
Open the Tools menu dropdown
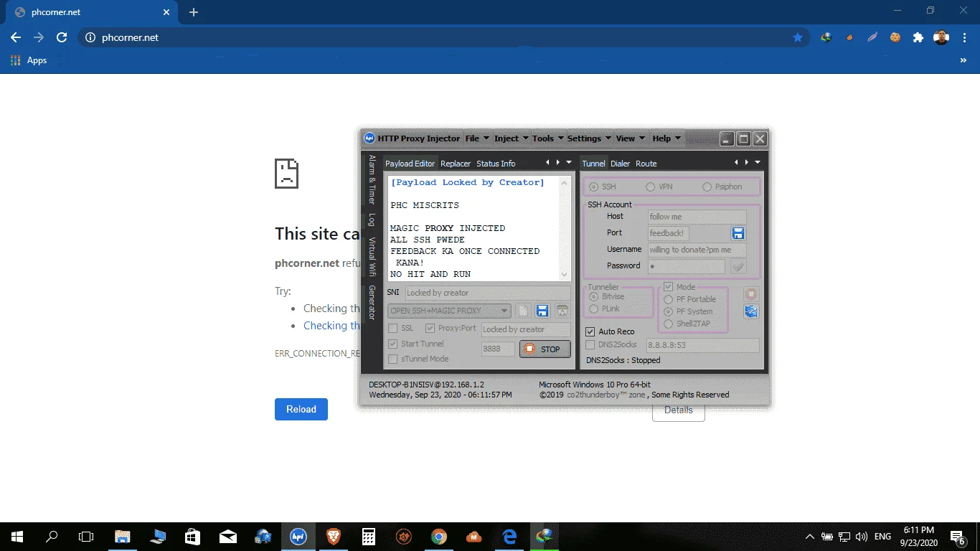click(x=548, y=138)
